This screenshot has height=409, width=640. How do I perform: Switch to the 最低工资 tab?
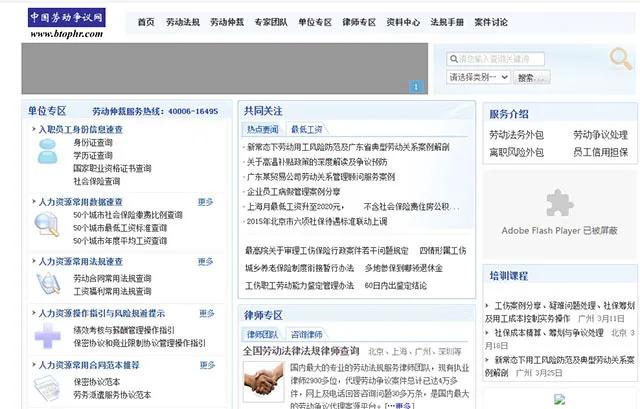pyautogui.click(x=307, y=129)
